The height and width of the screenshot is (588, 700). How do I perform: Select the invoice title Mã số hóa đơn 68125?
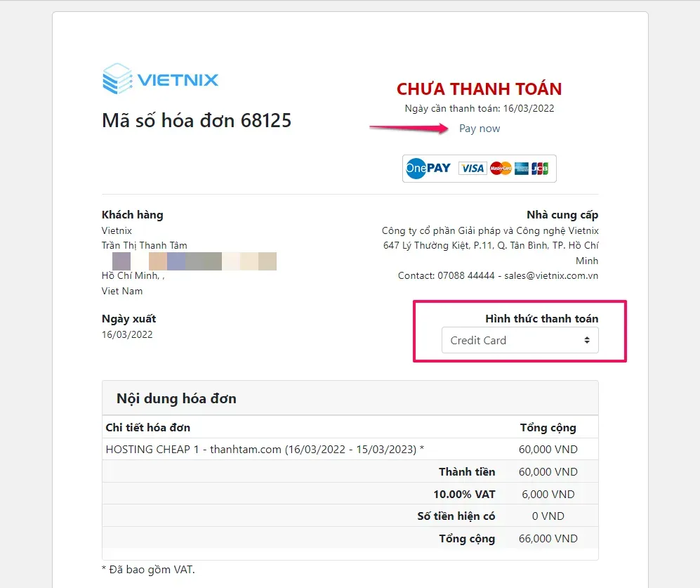tap(197, 121)
